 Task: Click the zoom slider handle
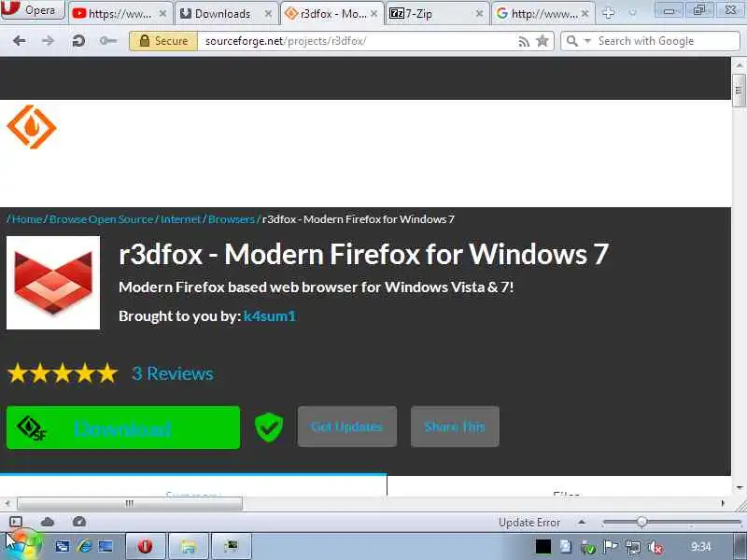(641, 522)
